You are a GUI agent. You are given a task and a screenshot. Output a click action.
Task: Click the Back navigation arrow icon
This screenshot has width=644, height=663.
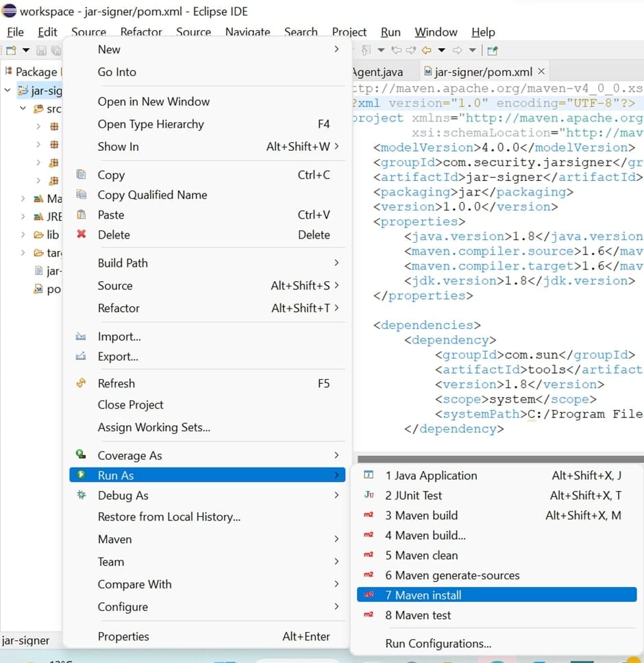426,50
